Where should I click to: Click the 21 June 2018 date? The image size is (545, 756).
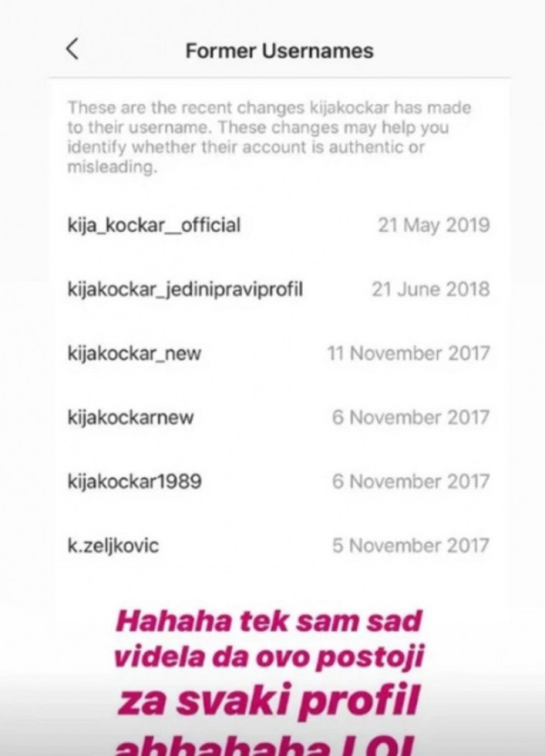[431, 289]
